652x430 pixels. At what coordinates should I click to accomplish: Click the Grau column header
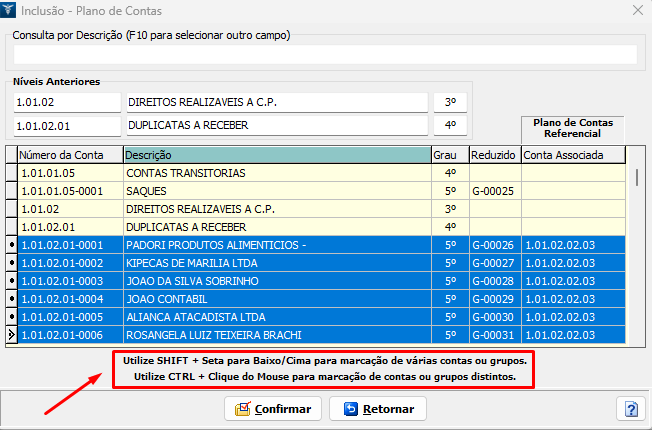point(448,155)
